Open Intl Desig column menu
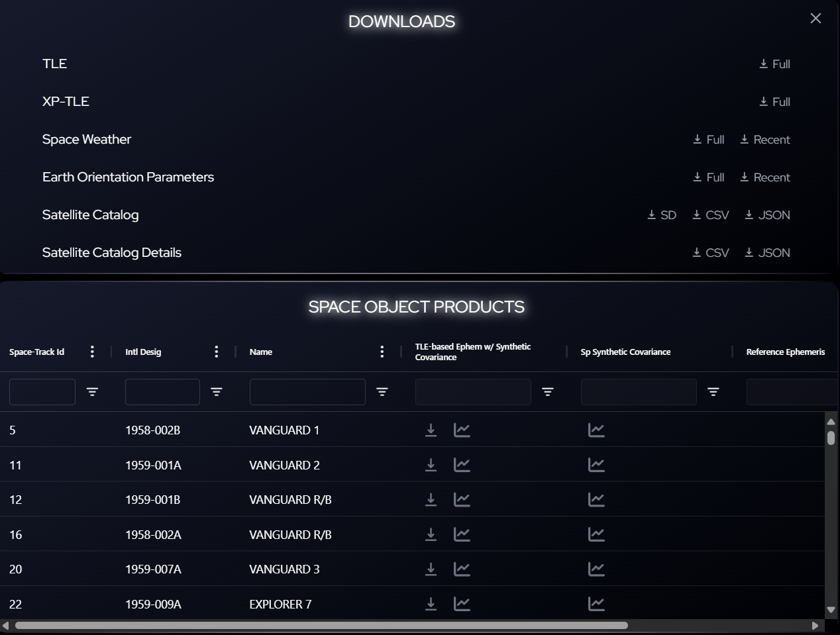This screenshot has width=840, height=635. 217,352
